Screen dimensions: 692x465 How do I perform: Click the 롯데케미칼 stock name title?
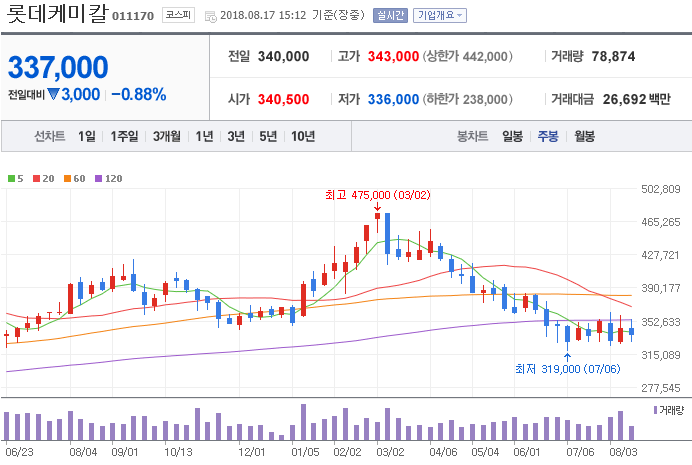(x=57, y=13)
